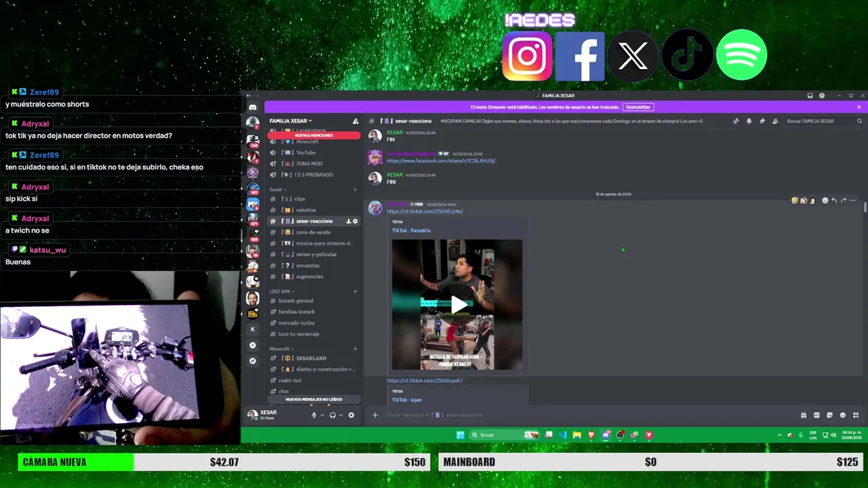The height and width of the screenshot is (488, 868).
Task: Go back with the Discord back arrow
Action: coord(248,96)
